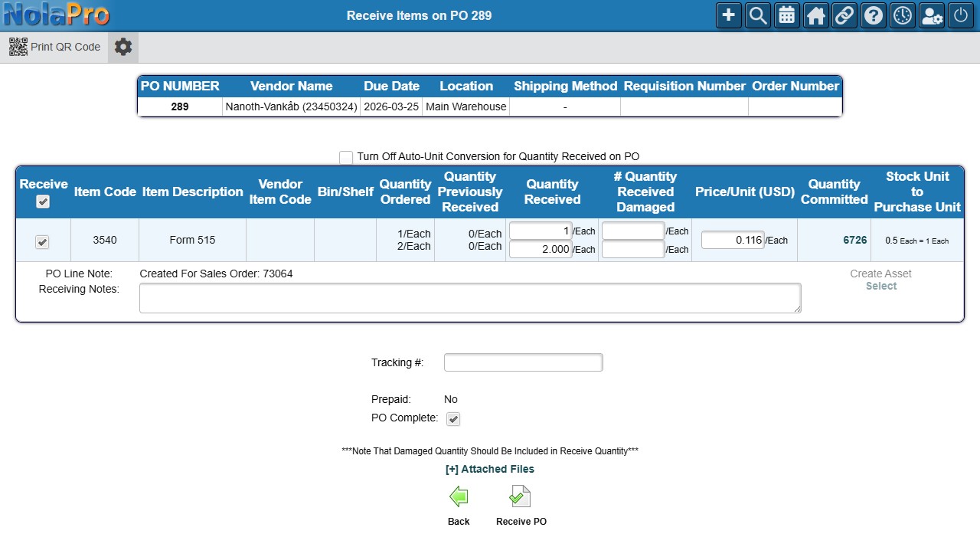Click the Price/Unit field showing 0.116
Image resolution: width=980 pixels, height=534 pixels.
coord(733,240)
